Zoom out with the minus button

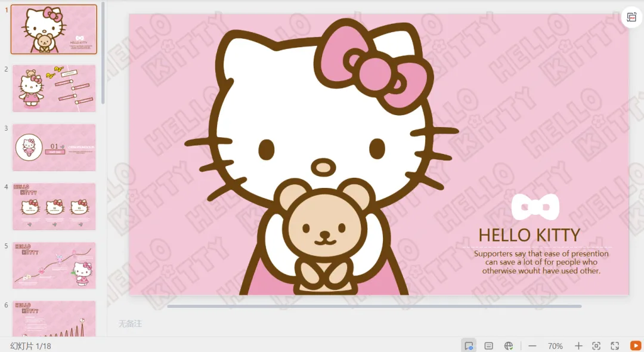pos(532,346)
